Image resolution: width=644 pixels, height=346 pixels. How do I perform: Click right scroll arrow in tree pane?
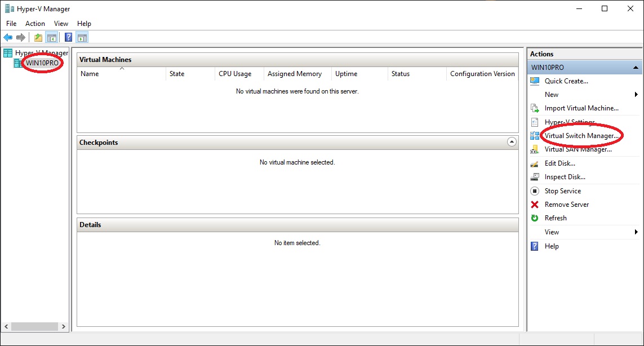click(63, 327)
